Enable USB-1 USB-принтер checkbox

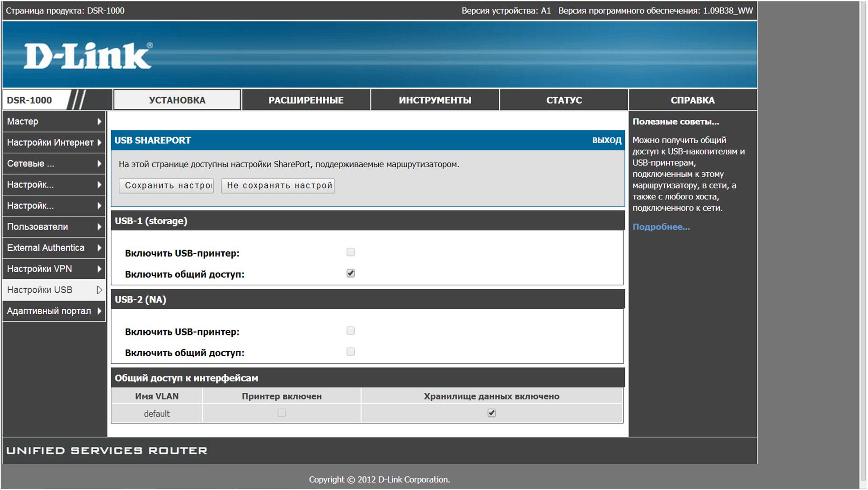coord(351,252)
